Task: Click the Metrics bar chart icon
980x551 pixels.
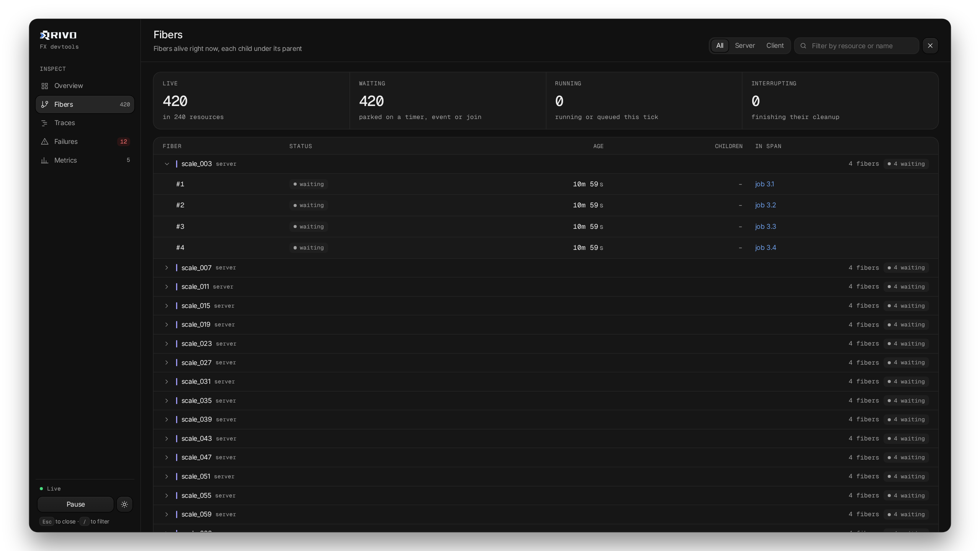Action: click(45, 160)
